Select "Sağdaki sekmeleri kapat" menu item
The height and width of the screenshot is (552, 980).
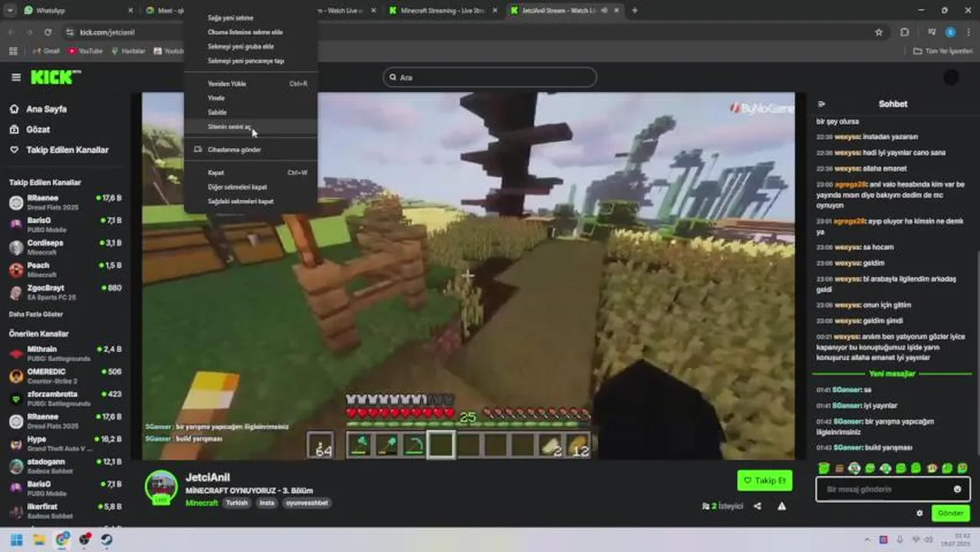coord(251,201)
